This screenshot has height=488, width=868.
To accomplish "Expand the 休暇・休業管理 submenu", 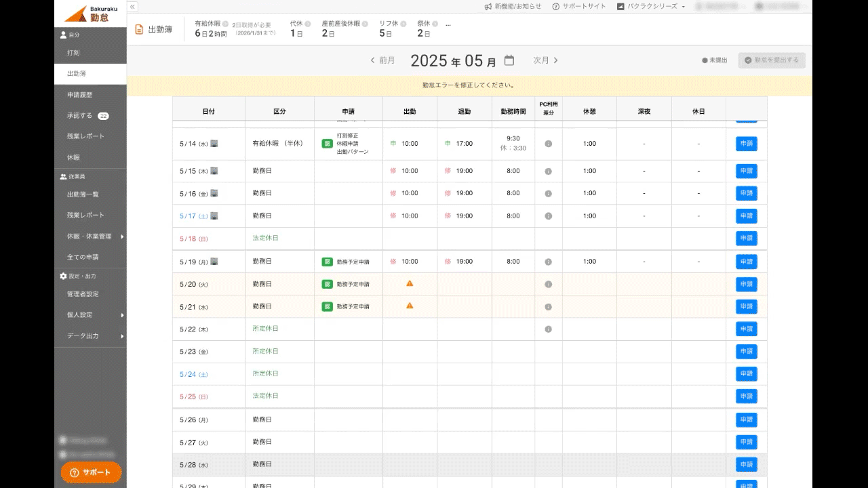I will (122, 237).
